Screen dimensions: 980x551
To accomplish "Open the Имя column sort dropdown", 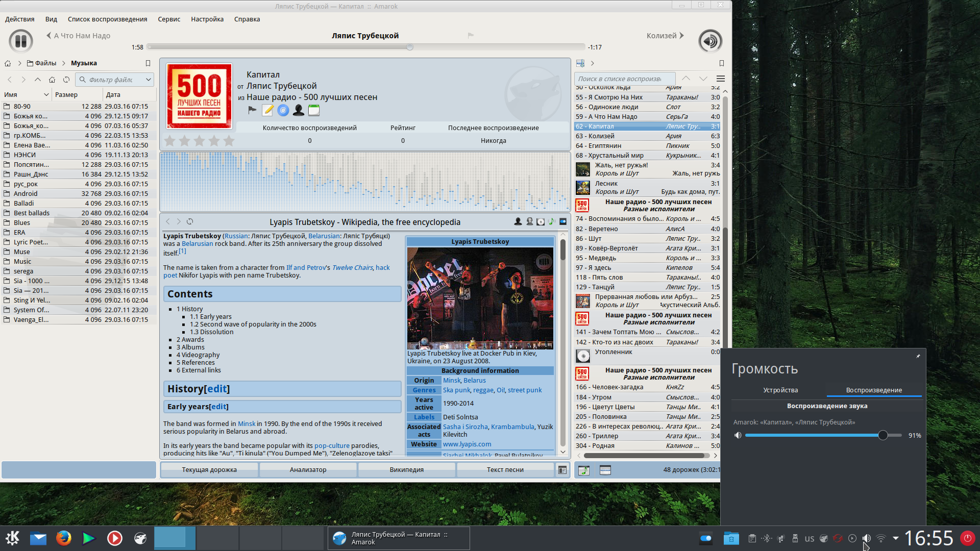I will [x=46, y=94].
